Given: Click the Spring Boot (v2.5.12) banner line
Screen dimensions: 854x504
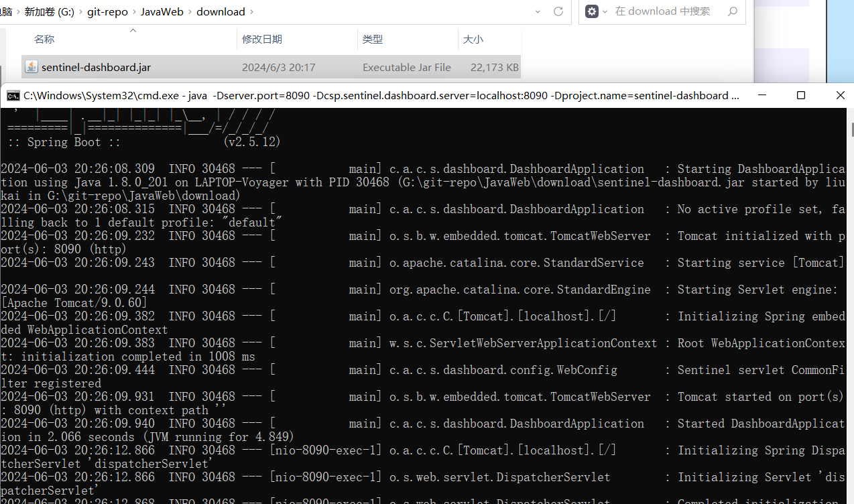Looking at the screenshot, I should click(x=144, y=142).
